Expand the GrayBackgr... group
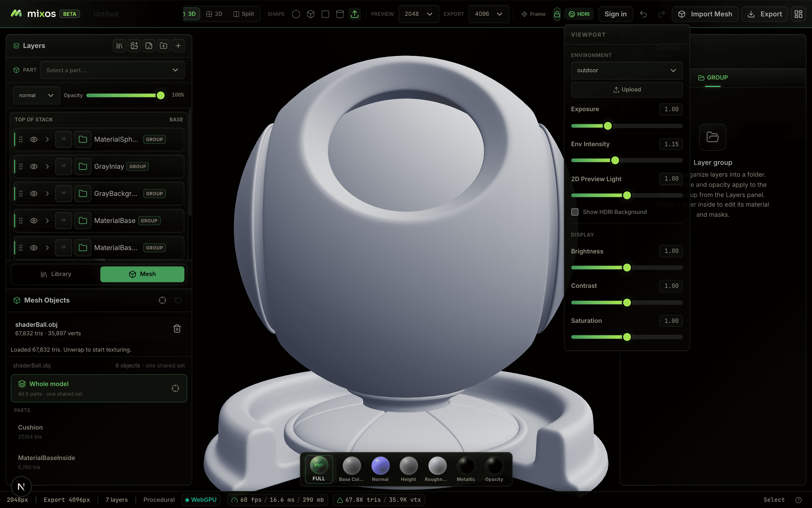The height and width of the screenshot is (508, 812). pyautogui.click(x=47, y=194)
